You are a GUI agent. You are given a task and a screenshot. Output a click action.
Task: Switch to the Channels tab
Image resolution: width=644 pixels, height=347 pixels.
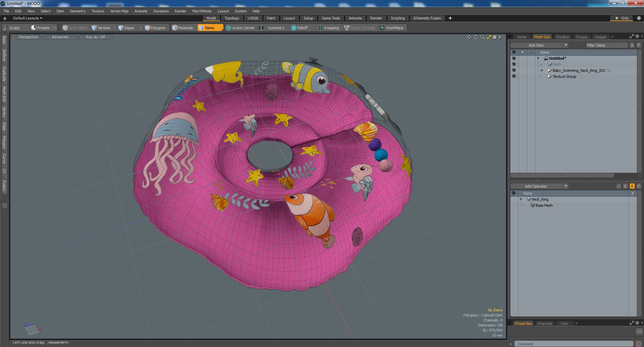click(544, 324)
